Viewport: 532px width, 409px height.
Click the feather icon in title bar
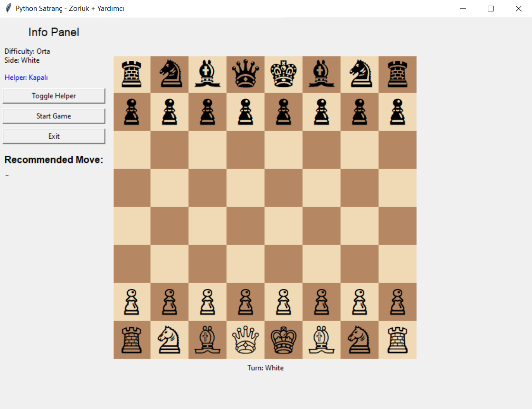[x=9, y=9]
